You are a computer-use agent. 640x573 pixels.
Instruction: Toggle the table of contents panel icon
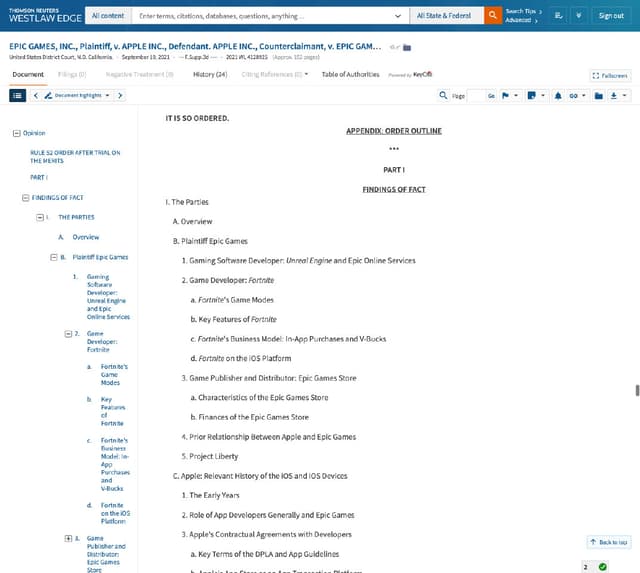18,95
